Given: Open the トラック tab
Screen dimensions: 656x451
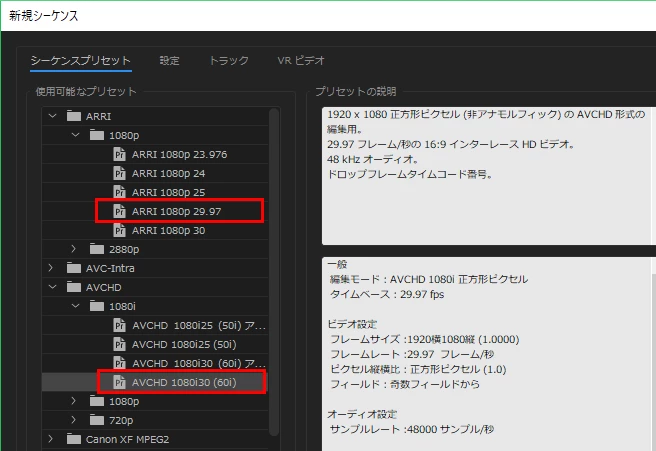Looking at the screenshot, I should click(229, 61).
